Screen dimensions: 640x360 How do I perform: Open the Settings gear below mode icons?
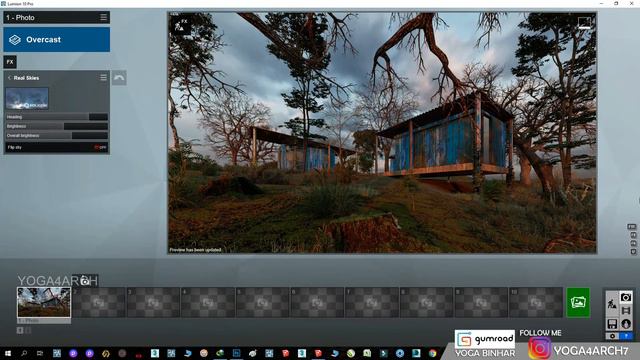(612, 336)
